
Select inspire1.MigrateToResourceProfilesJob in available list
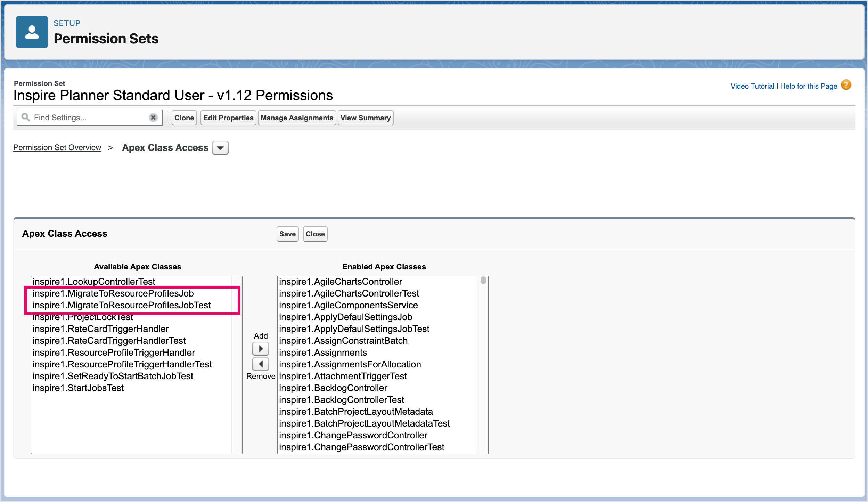132,293
